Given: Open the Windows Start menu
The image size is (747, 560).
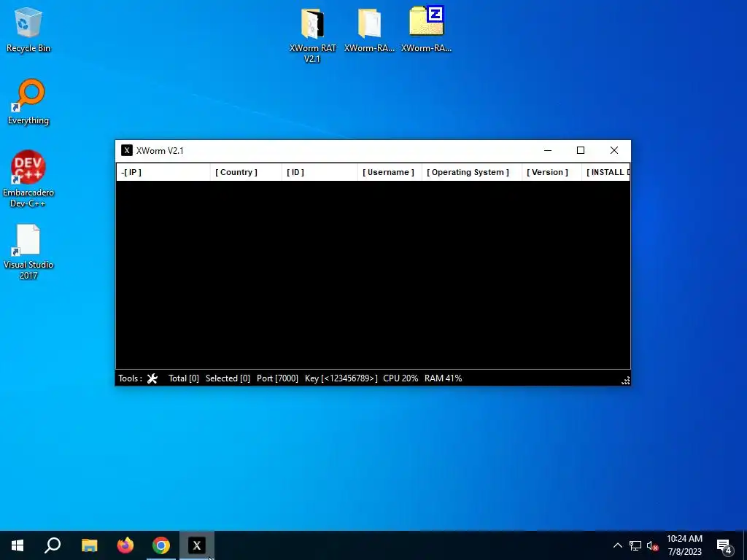Looking at the screenshot, I should pyautogui.click(x=18, y=545).
